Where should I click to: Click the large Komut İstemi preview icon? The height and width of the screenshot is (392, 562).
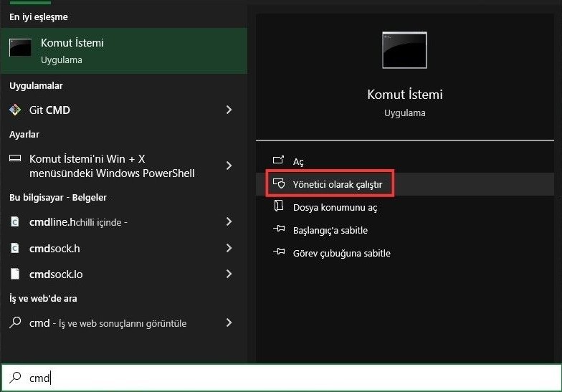(404, 50)
